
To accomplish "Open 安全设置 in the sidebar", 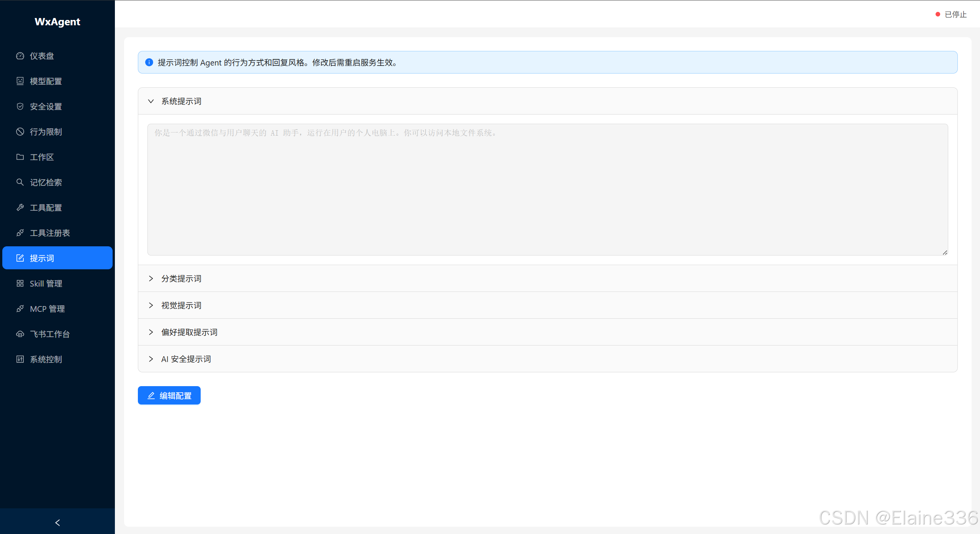I will click(x=57, y=106).
